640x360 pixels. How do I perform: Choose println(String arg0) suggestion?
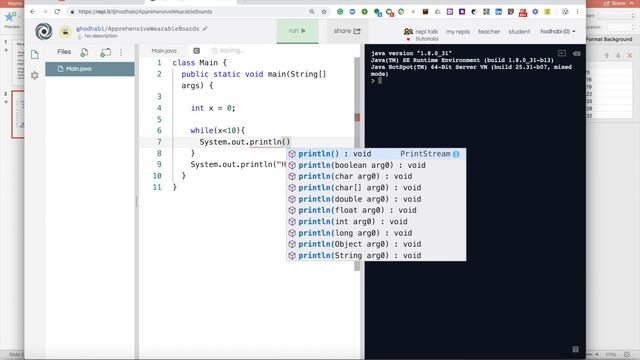click(x=376, y=256)
